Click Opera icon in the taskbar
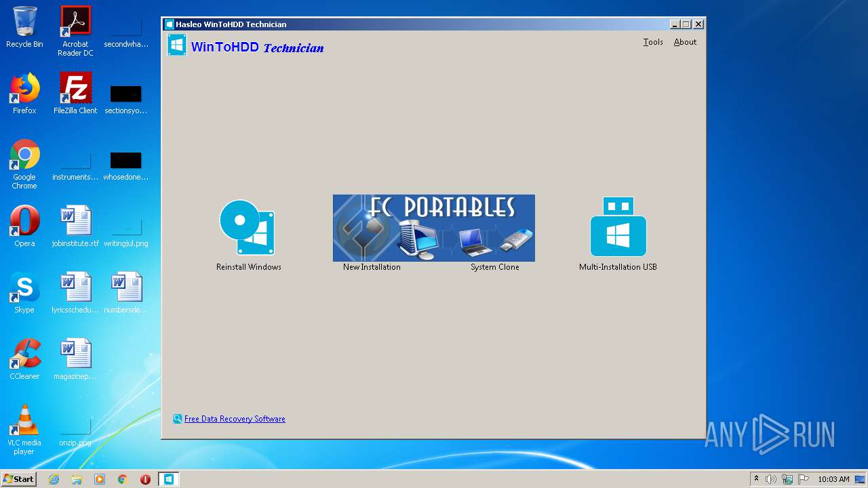This screenshot has width=868, height=488. (145, 479)
